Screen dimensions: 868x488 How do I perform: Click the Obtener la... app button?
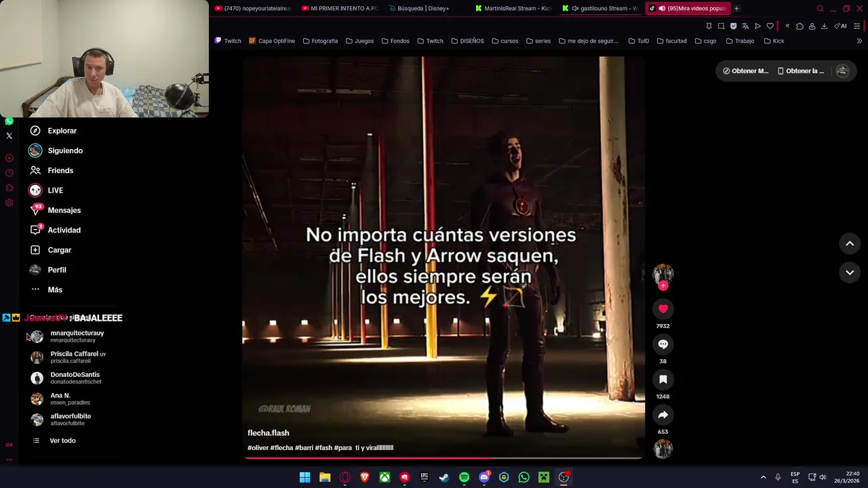pyautogui.click(x=801, y=71)
